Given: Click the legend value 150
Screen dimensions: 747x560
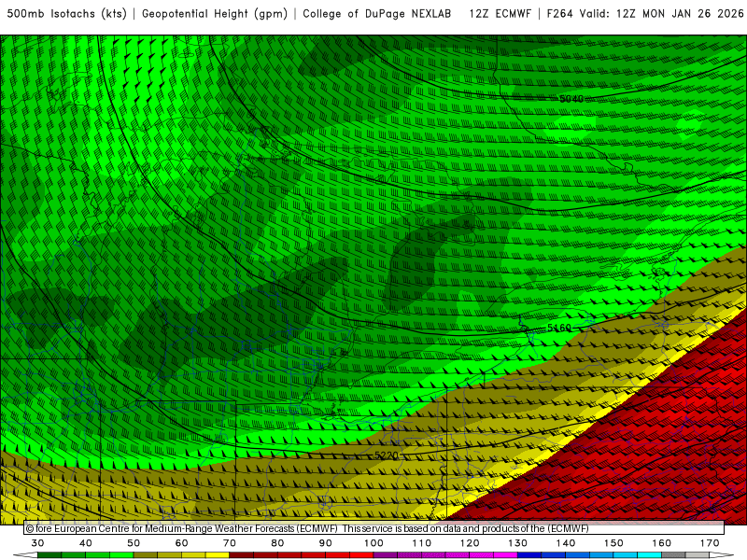Looking at the screenshot, I should click(x=613, y=543).
